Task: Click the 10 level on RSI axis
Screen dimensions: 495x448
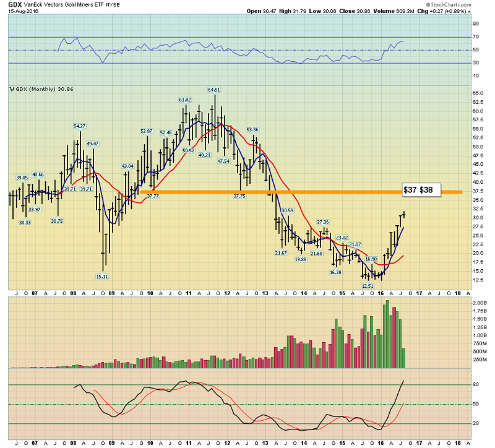Action: coord(476,75)
